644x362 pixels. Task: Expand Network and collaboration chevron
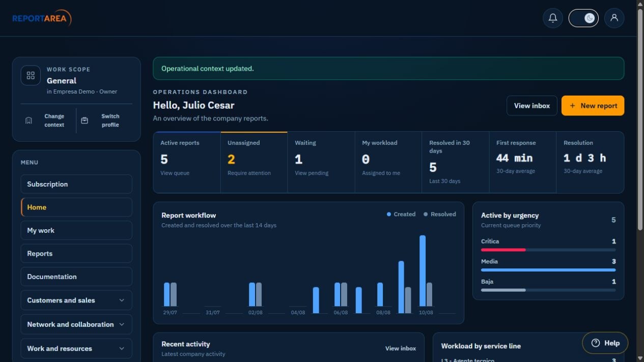[122, 324]
